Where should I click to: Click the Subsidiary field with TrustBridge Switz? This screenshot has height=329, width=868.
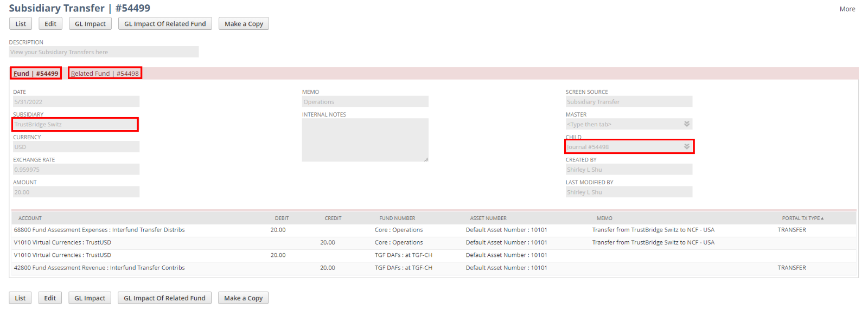pos(75,125)
